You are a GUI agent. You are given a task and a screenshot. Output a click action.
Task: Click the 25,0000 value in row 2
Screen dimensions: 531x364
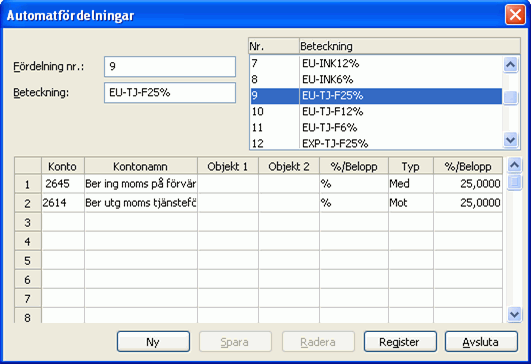468,203
